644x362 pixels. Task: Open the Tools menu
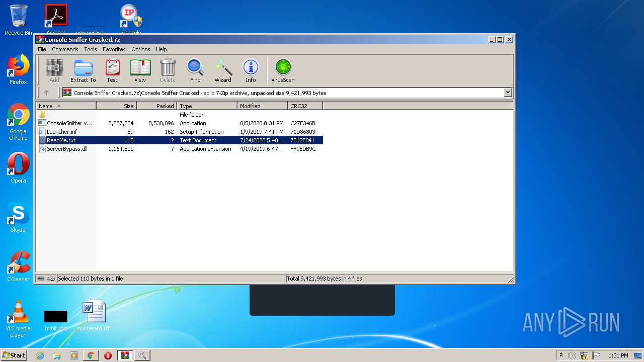click(91, 49)
